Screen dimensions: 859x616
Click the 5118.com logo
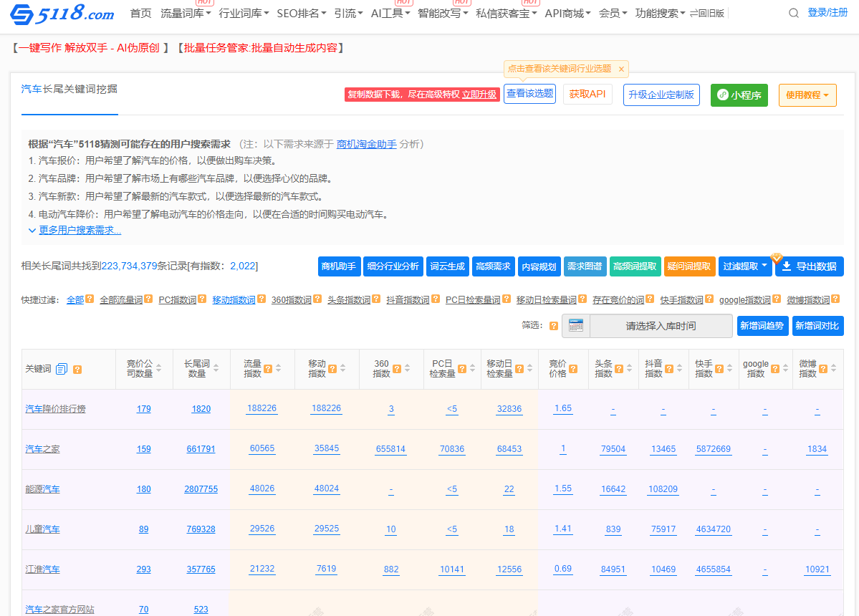click(62, 14)
